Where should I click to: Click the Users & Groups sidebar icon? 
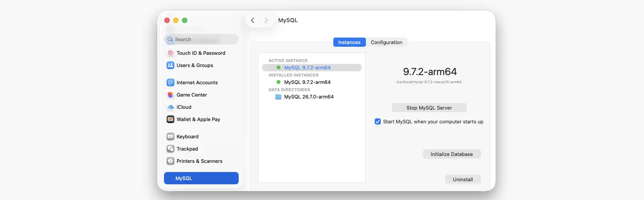tap(170, 66)
